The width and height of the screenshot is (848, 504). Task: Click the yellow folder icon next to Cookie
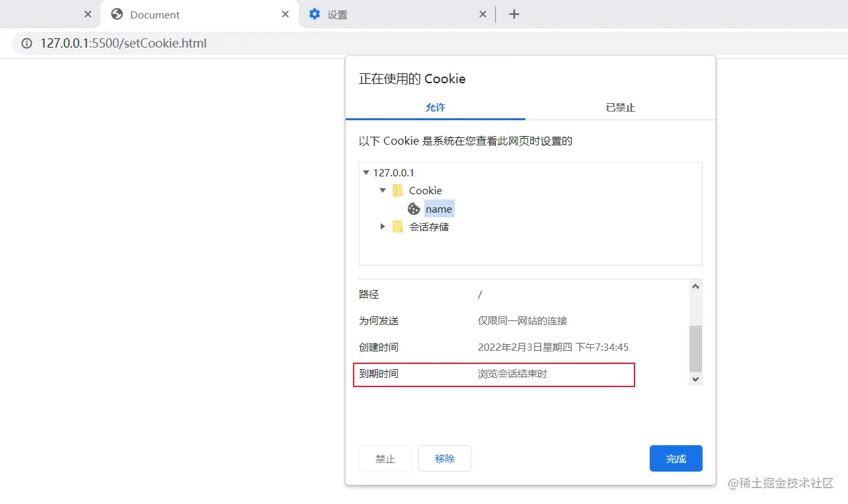397,190
